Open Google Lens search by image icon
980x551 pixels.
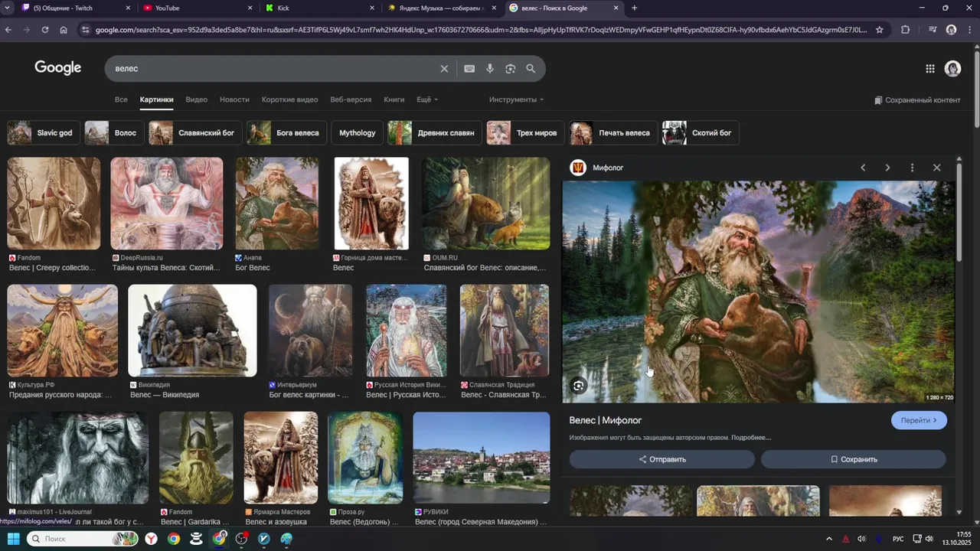pyautogui.click(x=511, y=69)
